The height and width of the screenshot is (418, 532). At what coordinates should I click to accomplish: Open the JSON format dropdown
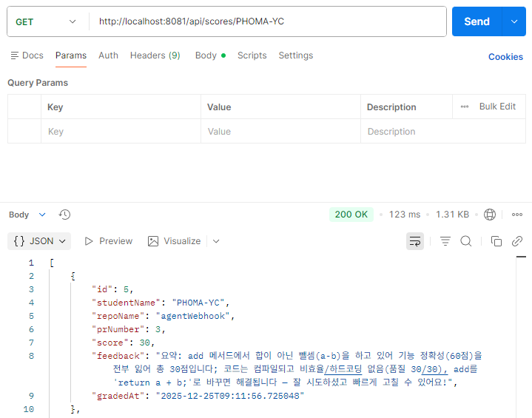pos(39,241)
